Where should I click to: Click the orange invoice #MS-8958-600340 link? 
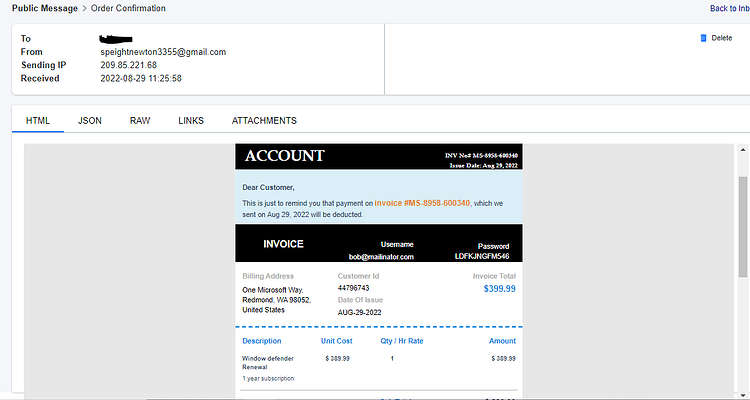click(x=422, y=203)
